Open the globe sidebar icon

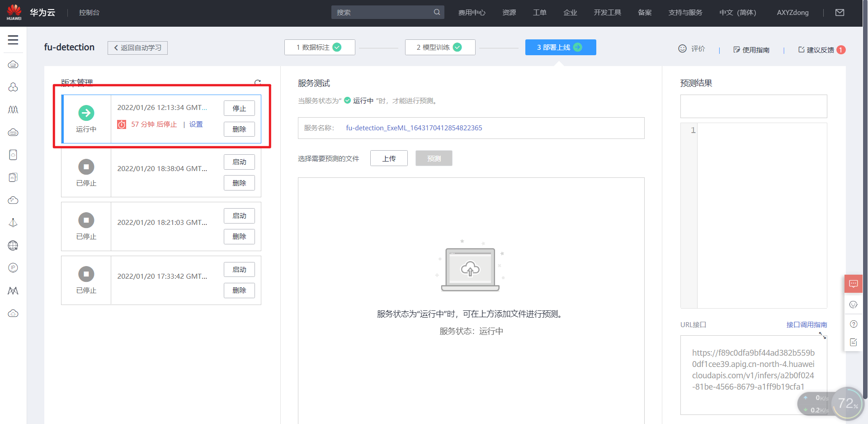[13, 245]
